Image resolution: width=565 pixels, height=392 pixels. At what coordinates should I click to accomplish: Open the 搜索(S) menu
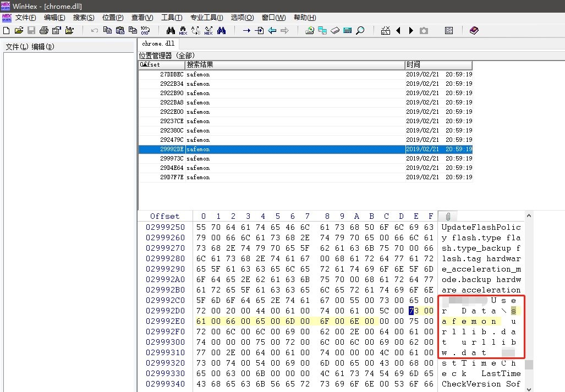pyautogui.click(x=84, y=18)
